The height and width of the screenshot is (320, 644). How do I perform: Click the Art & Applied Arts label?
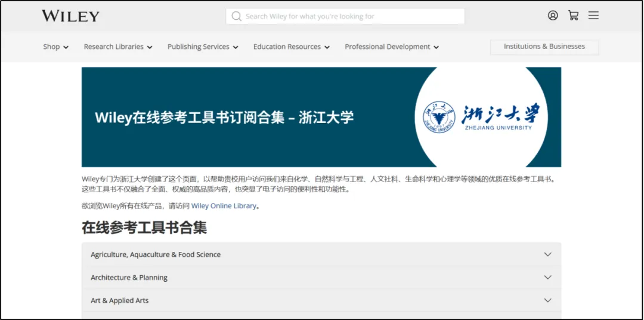[x=119, y=301]
